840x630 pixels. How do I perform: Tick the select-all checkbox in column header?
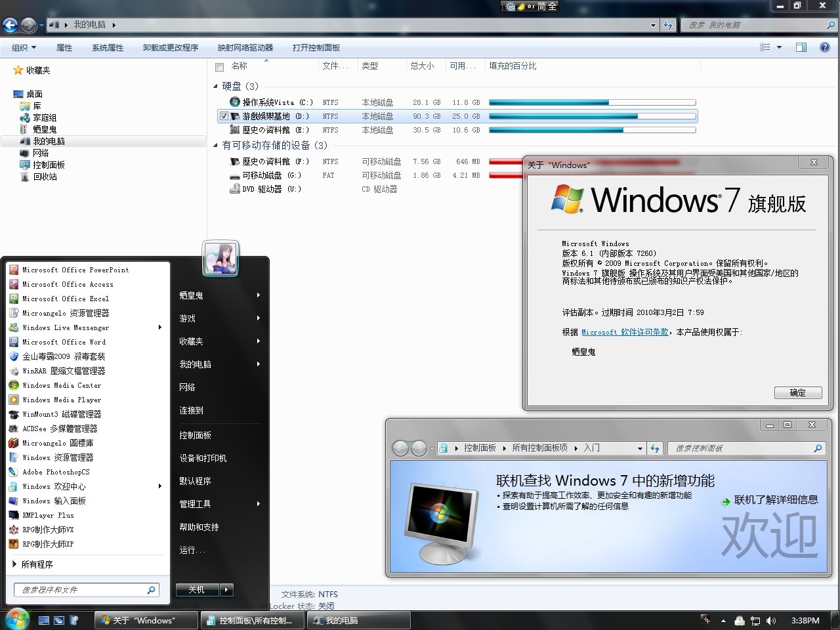(x=219, y=66)
